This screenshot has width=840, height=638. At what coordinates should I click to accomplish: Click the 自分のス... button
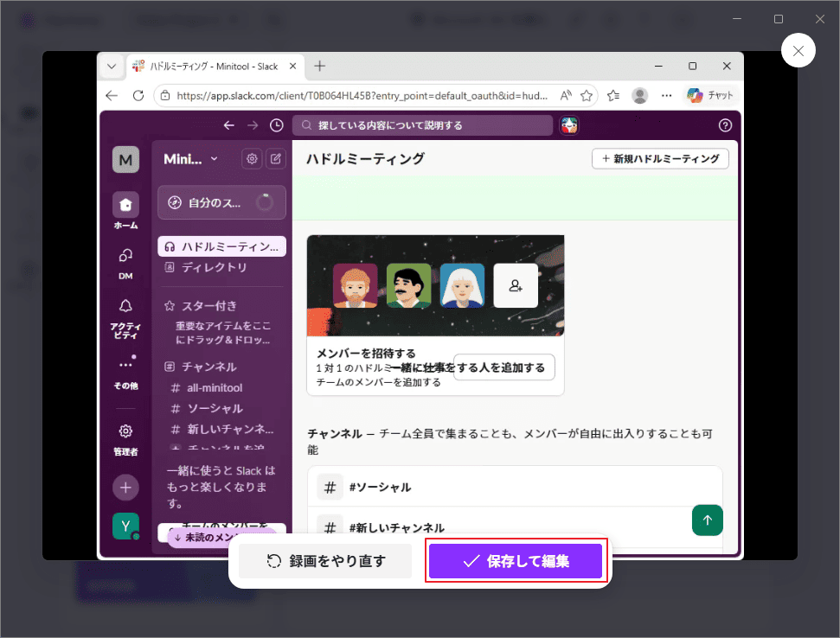click(x=221, y=202)
